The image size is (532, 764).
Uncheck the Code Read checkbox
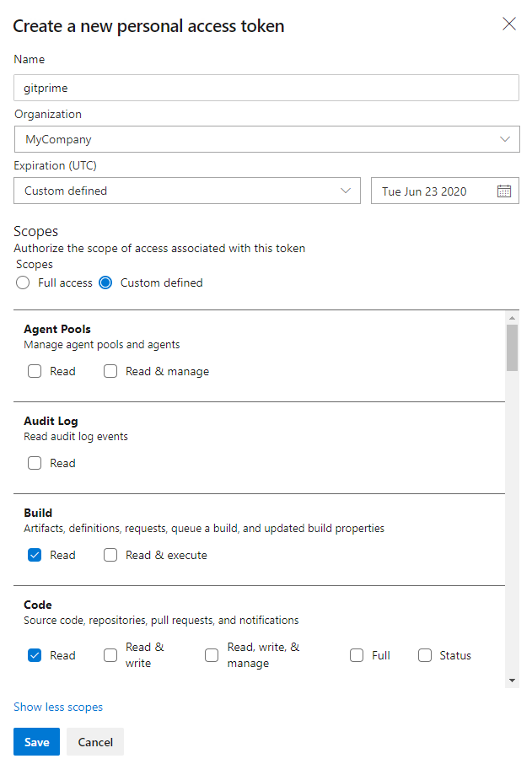pos(35,655)
